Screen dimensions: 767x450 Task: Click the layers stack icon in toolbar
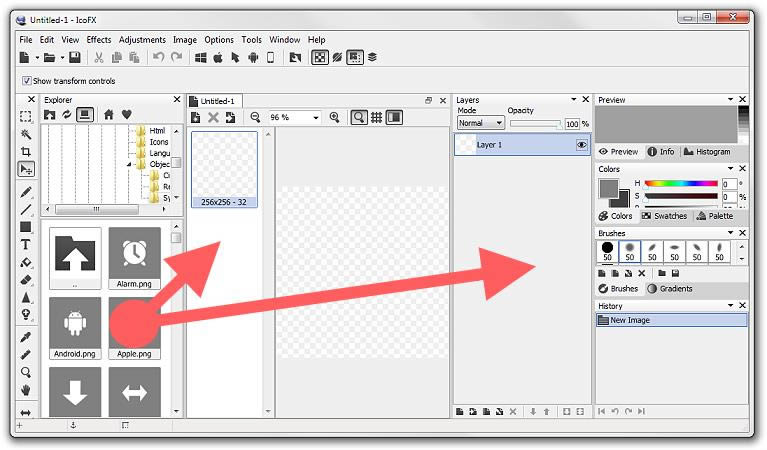point(372,57)
